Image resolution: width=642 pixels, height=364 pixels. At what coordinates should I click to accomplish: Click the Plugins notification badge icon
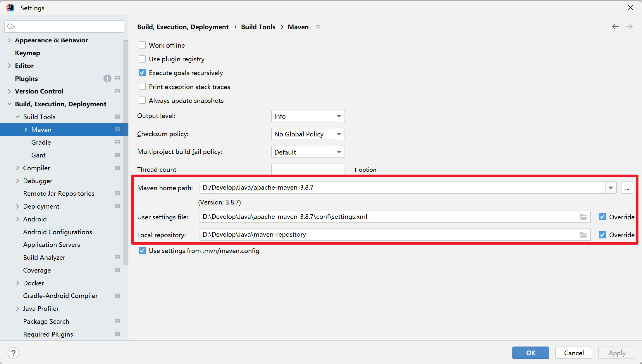(x=108, y=78)
